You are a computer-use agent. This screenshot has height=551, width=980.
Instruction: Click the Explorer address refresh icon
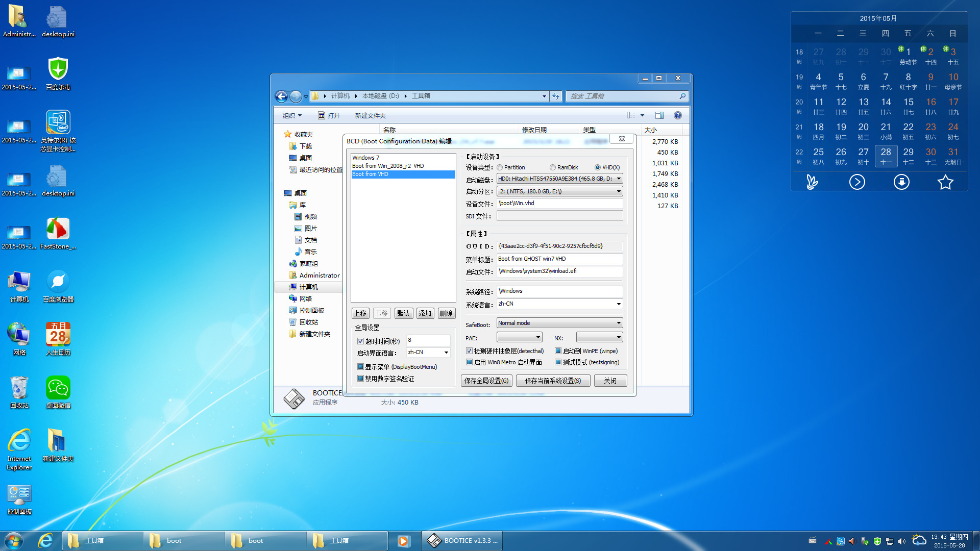tap(556, 96)
